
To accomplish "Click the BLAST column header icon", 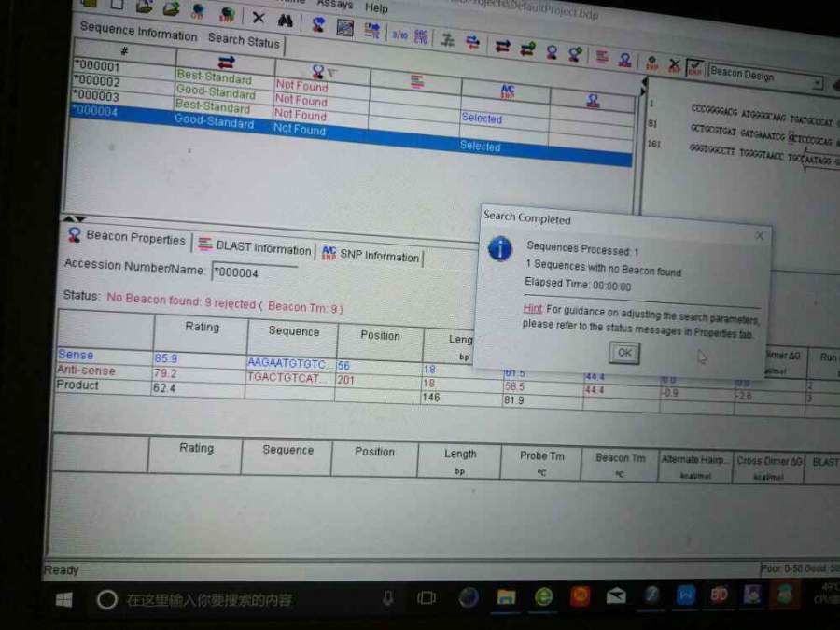I will pyautogui.click(x=417, y=81).
